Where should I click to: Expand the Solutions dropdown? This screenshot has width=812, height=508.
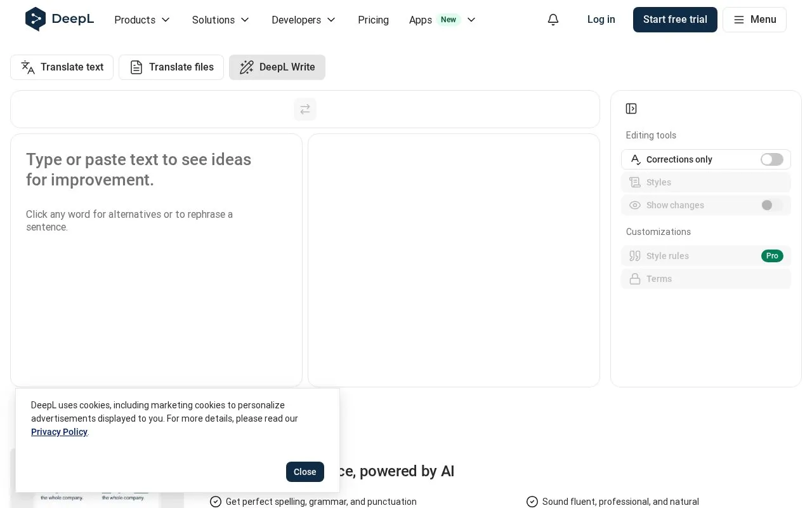tap(221, 20)
